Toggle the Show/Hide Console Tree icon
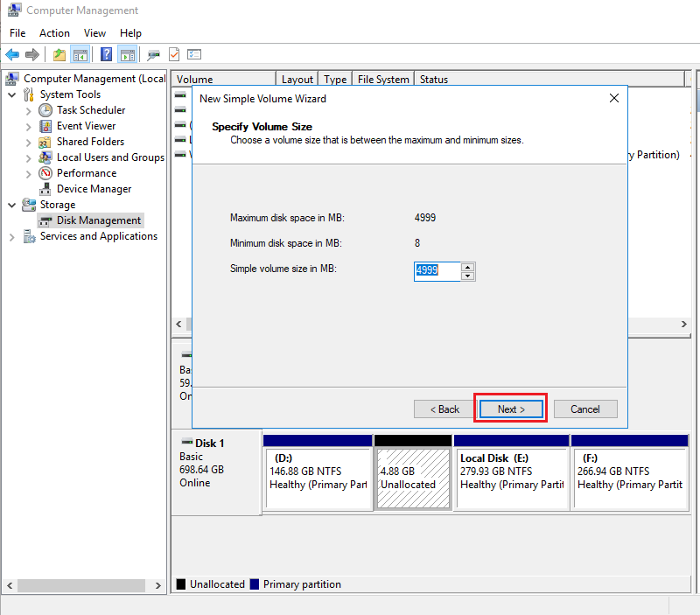 [80, 54]
